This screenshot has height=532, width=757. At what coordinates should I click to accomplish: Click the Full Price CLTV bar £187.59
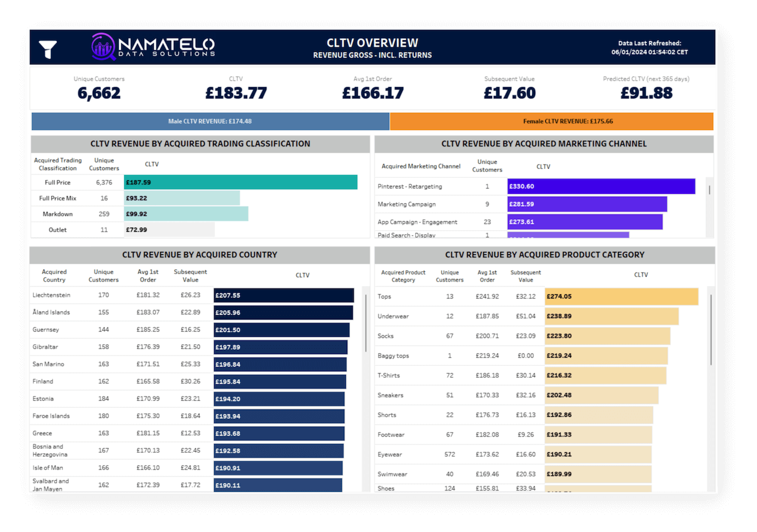(x=241, y=183)
